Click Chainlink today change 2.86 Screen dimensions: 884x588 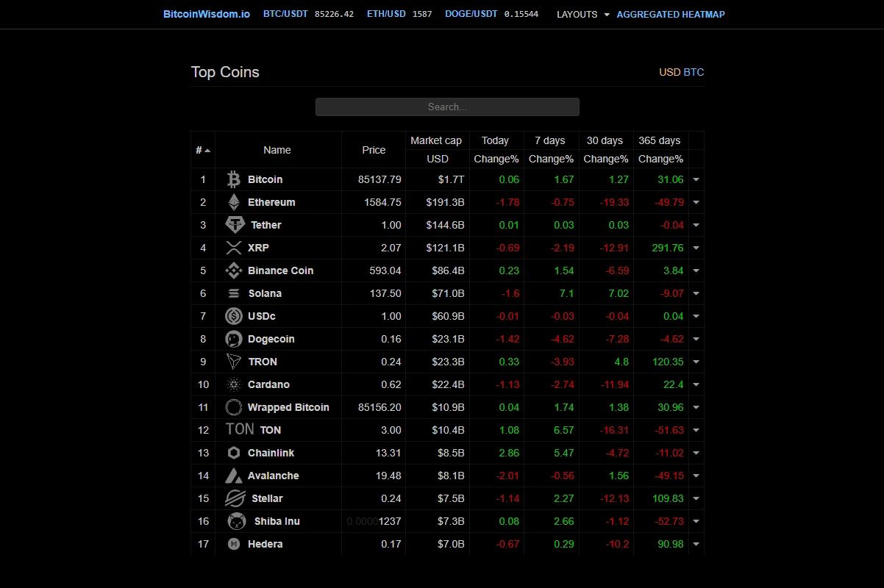(x=508, y=453)
